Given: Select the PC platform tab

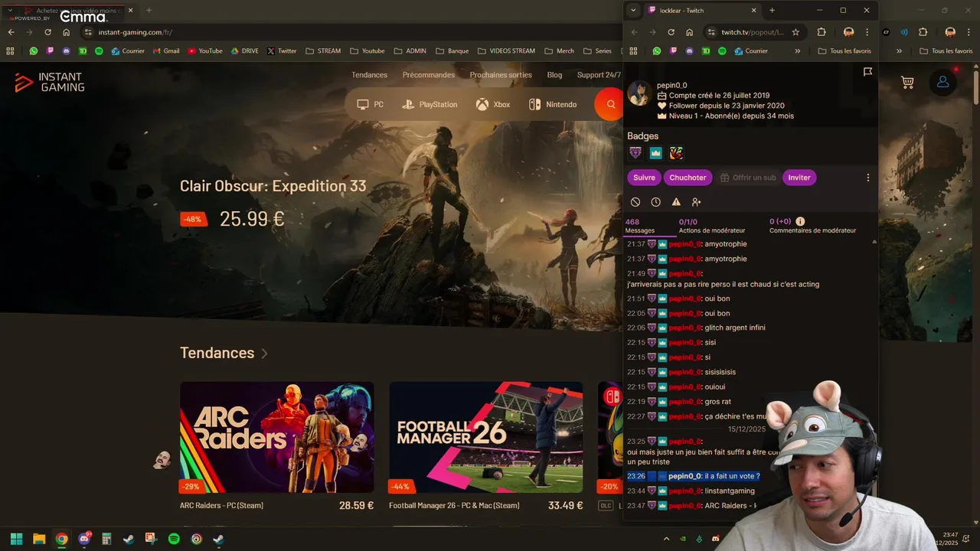Looking at the screenshot, I should 371,105.
